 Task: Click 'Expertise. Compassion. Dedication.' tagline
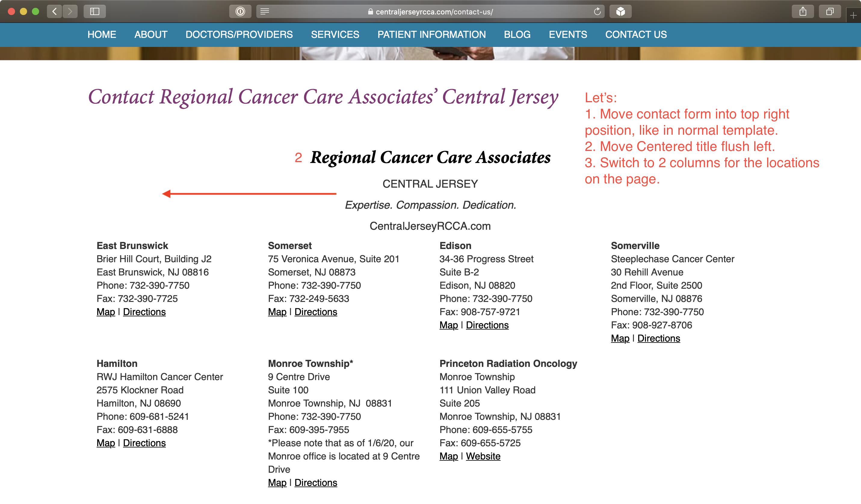431,205
